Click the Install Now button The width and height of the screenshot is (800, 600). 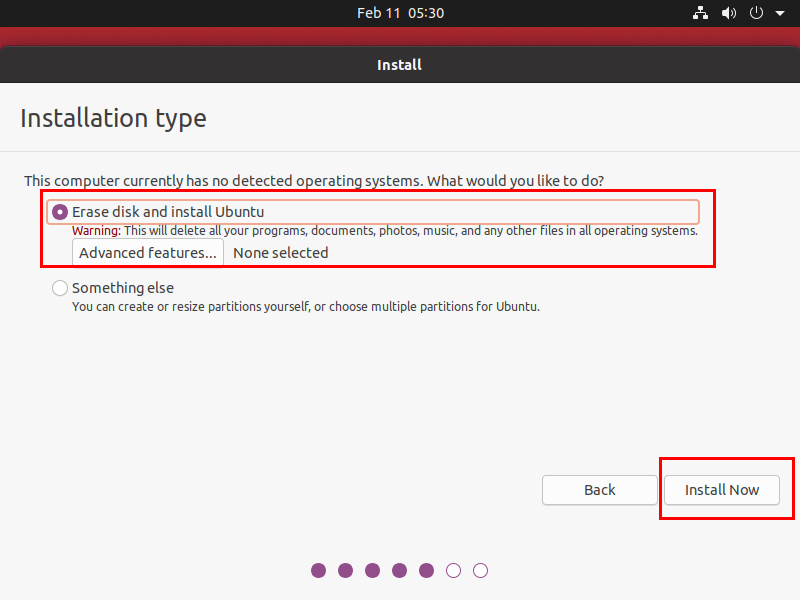pyautogui.click(x=721, y=490)
